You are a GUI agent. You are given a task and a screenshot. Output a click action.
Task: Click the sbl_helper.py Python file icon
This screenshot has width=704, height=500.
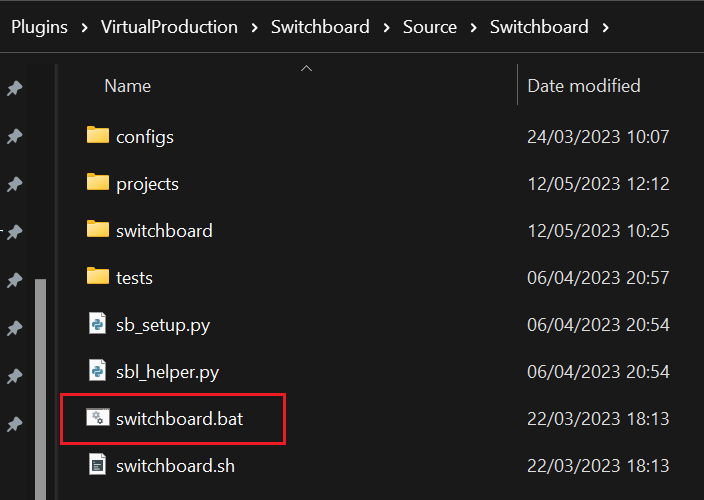[97, 371]
